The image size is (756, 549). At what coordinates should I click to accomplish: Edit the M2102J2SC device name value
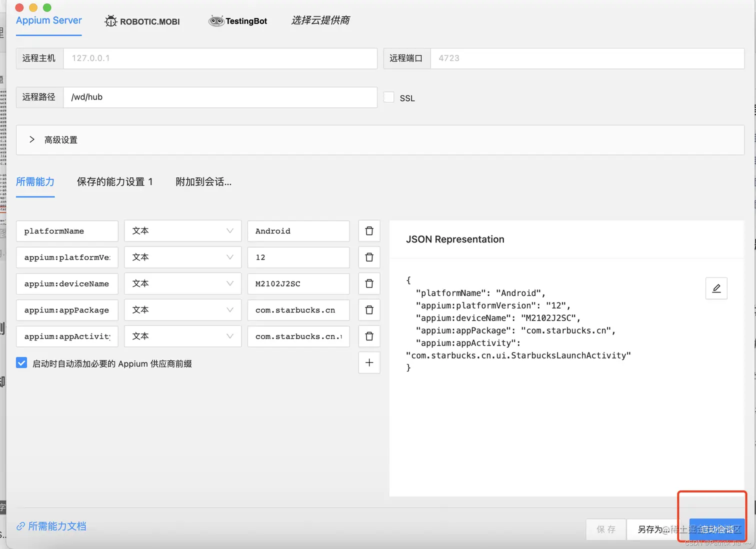click(x=298, y=283)
